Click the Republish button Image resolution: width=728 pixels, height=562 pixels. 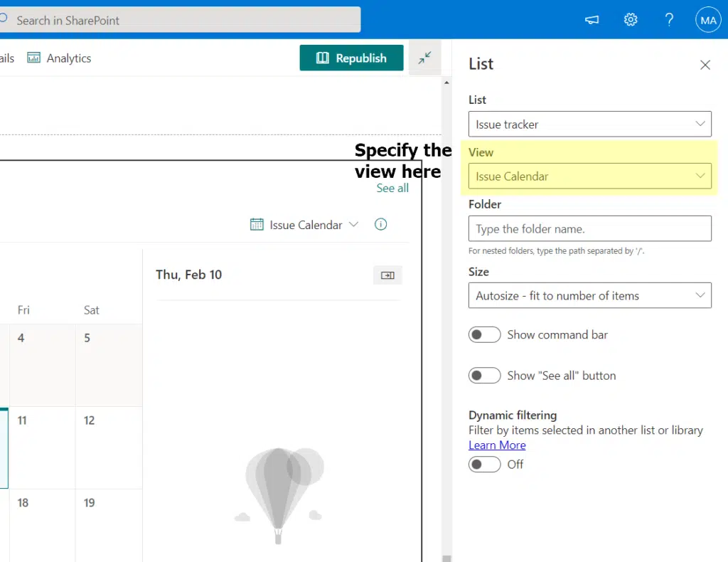click(351, 58)
